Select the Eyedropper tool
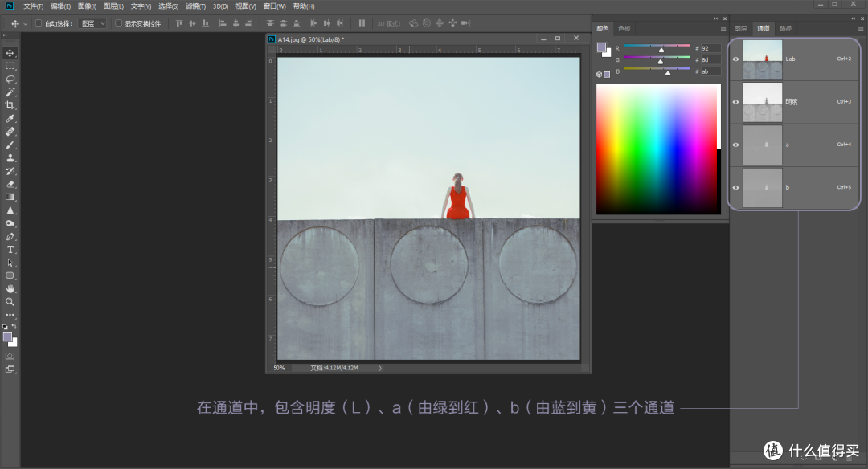 point(10,117)
